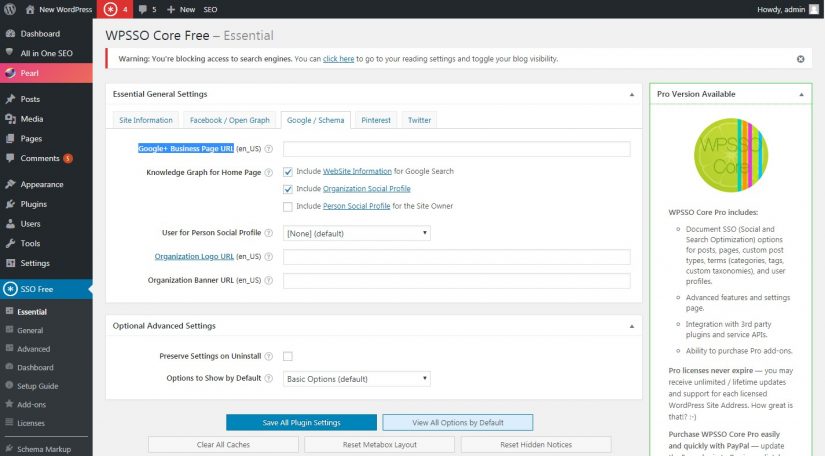
Task: Click help icon for Google+ Business Page URL
Action: [268, 149]
